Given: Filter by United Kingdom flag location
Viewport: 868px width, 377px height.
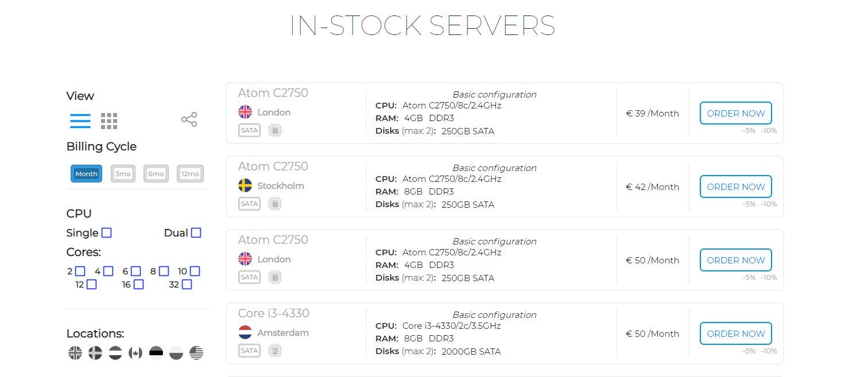Looking at the screenshot, I should 75,353.
